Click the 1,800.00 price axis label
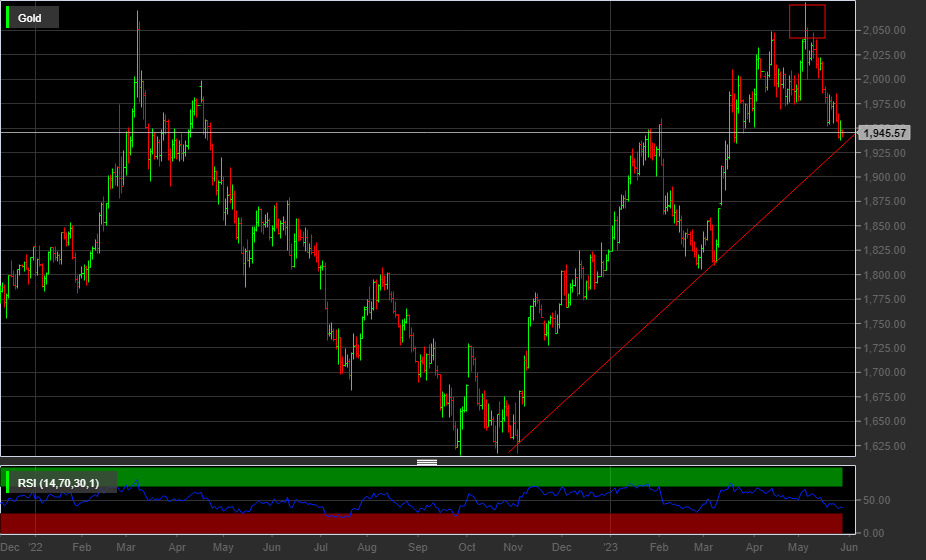Screen dimensions: 926x560 884,275
